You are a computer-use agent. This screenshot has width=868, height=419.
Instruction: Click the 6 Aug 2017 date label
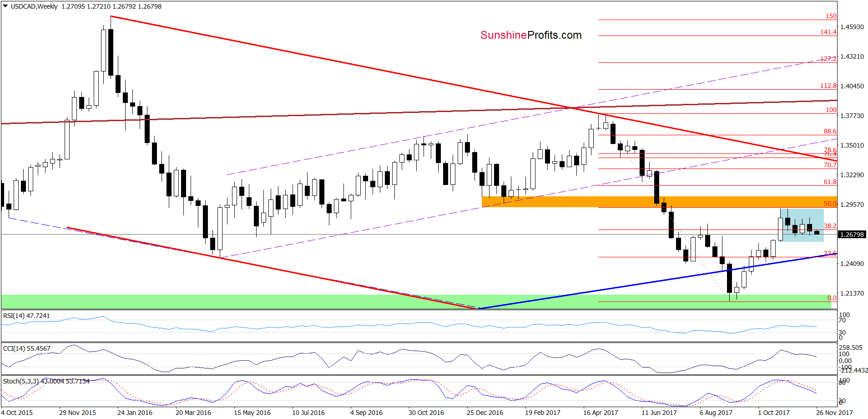click(716, 413)
